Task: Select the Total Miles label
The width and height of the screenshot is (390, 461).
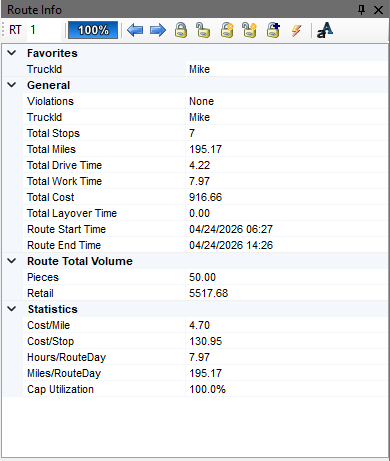Action: click(x=51, y=149)
